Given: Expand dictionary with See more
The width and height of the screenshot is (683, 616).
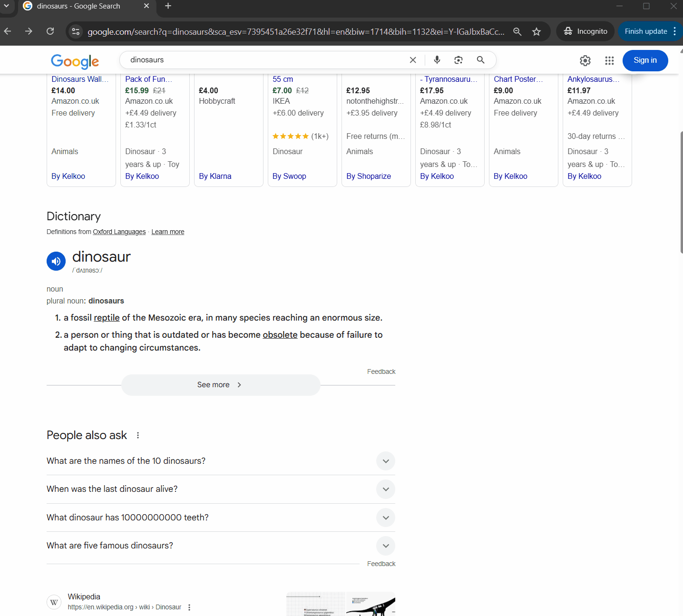Looking at the screenshot, I should pyautogui.click(x=220, y=385).
